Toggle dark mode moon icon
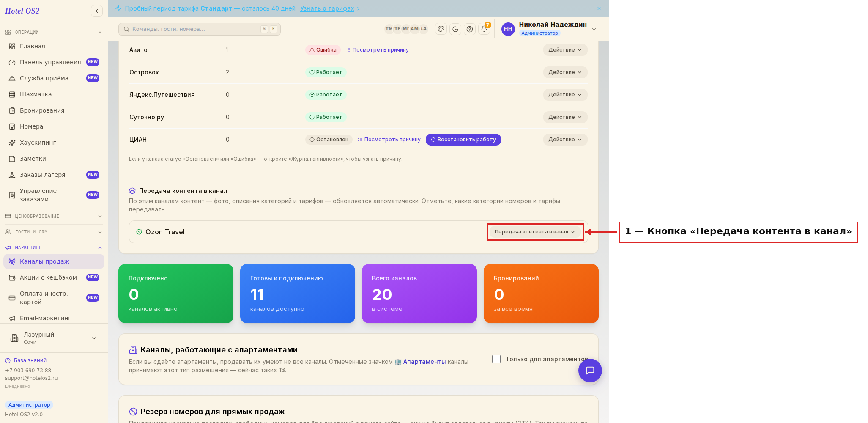This screenshot has width=868, height=423. (x=455, y=29)
